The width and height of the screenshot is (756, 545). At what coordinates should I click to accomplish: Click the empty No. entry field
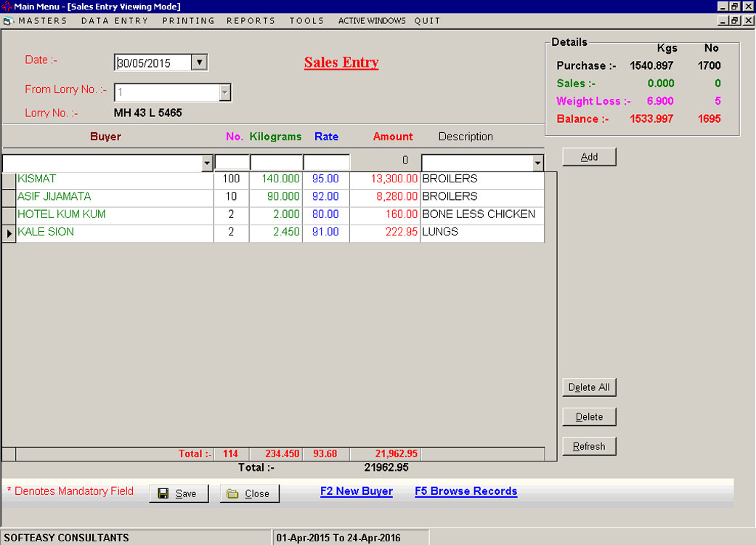pyautogui.click(x=232, y=163)
